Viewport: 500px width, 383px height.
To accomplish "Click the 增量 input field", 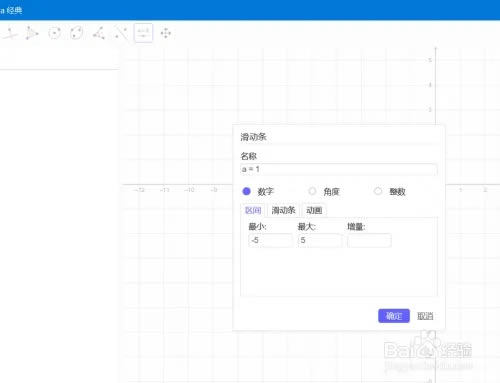I will click(x=369, y=240).
